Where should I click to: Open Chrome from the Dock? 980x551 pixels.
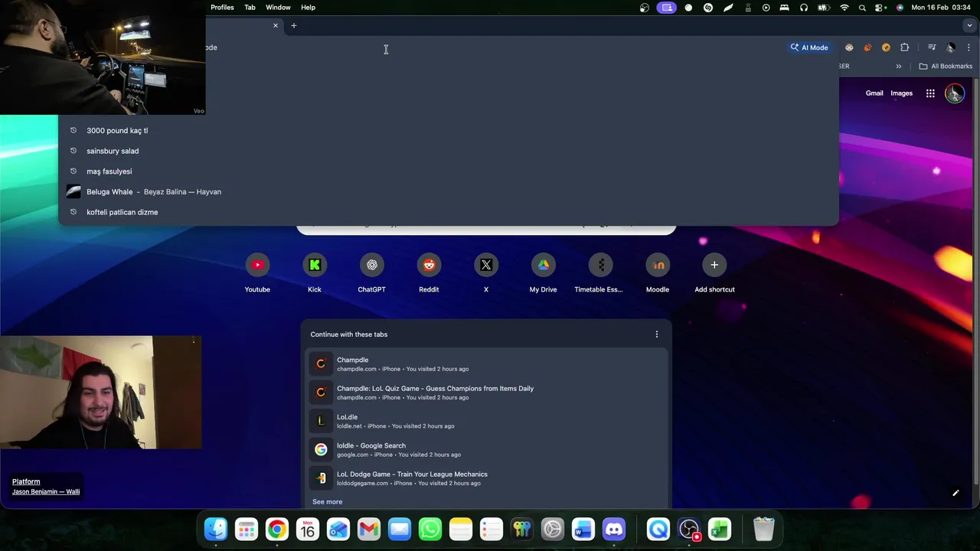click(x=277, y=529)
